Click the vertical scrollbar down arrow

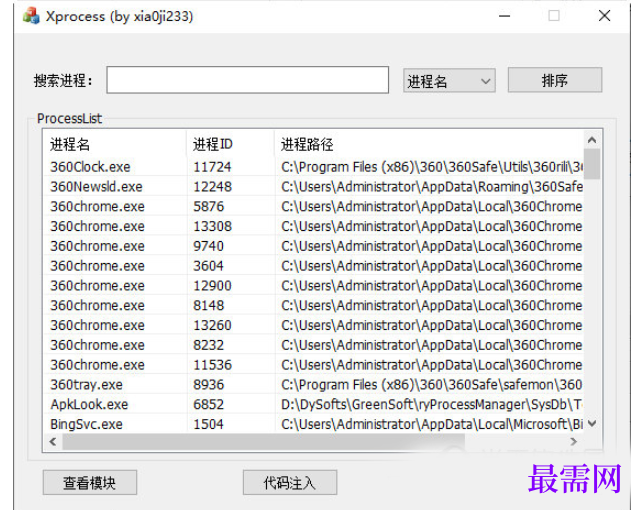coord(592,424)
